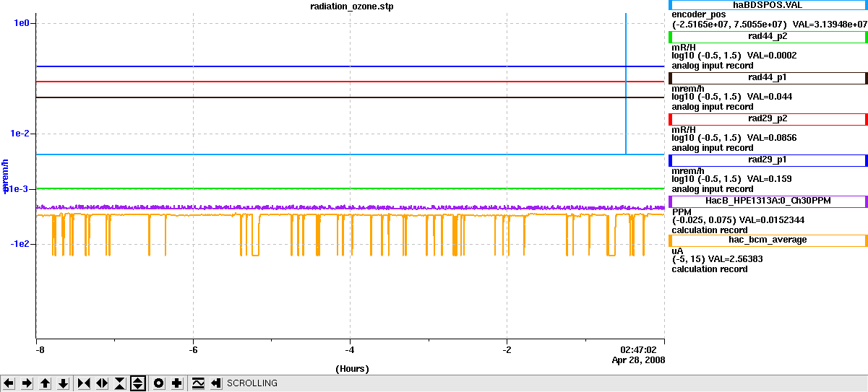Click the -1e2 y-axis tick label
The width and height of the screenshot is (868, 392).
(18, 244)
